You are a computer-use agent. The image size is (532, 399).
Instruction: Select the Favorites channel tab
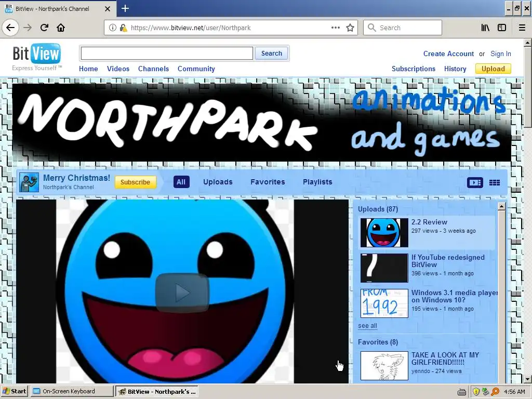268,182
